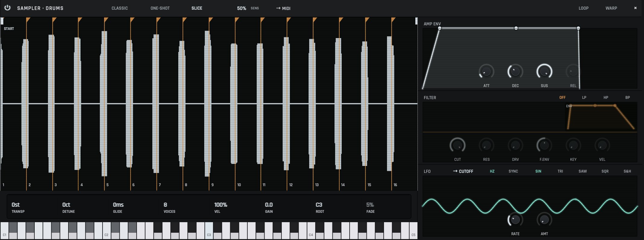
Task: Click the START marker handle
Action: pos(2,21)
